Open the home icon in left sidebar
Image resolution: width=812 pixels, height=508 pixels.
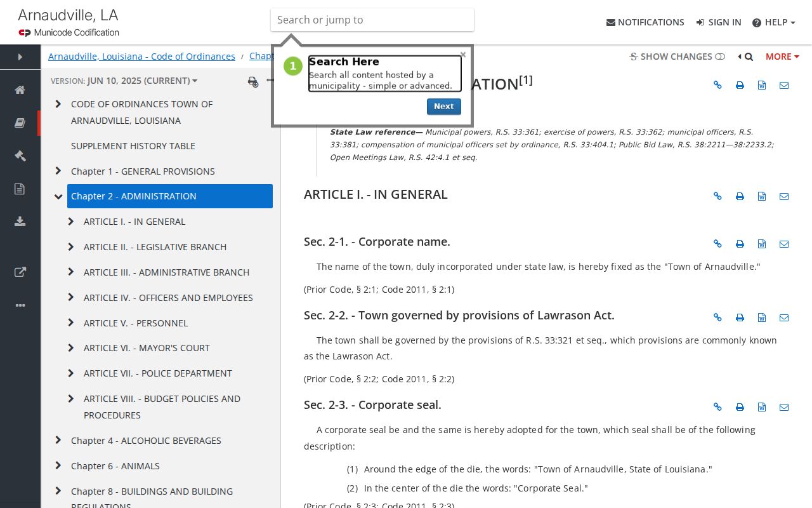click(x=20, y=90)
